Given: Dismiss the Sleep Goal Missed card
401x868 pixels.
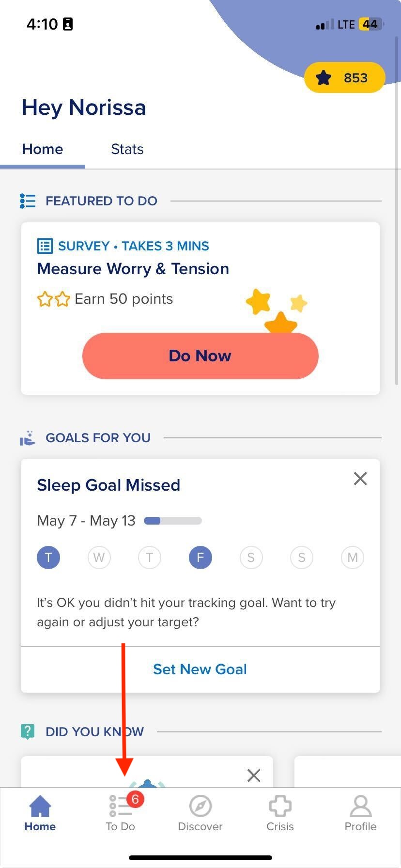Looking at the screenshot, I should (x=360, y=479).
